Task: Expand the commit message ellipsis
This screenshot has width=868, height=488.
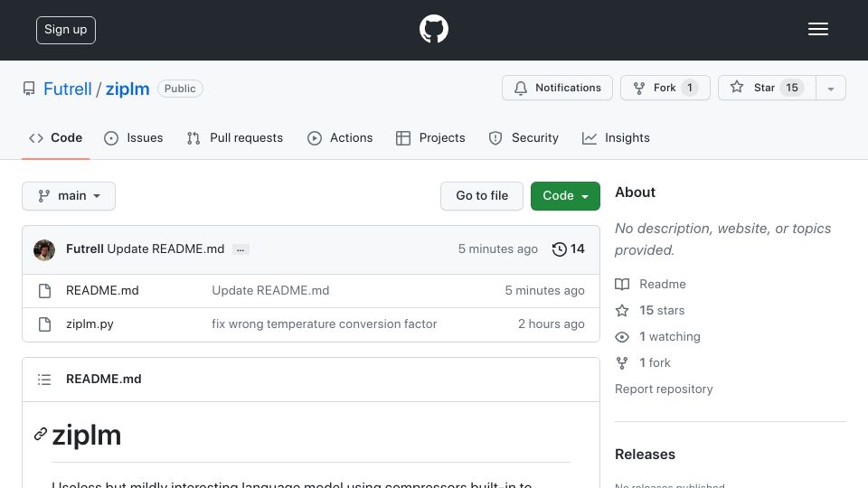Action: click(241, 249)
